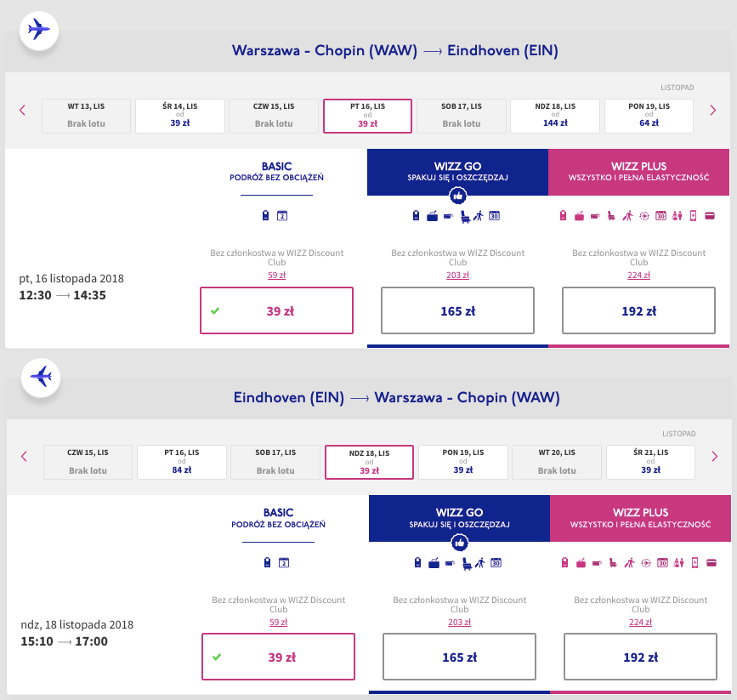This screenshot has height=700, width=737.
Task: Click the calendar '30' icon in return WIZZ GO
Action: [x=495, y=562]
